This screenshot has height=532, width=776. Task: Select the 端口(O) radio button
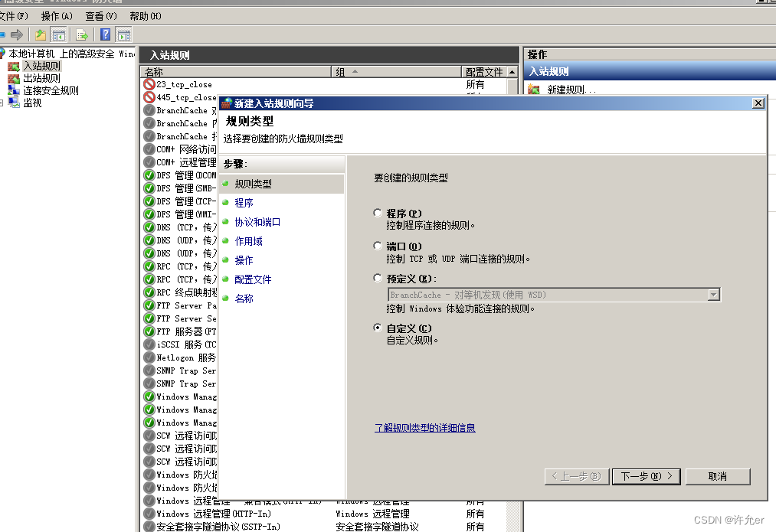click(378, 246)
